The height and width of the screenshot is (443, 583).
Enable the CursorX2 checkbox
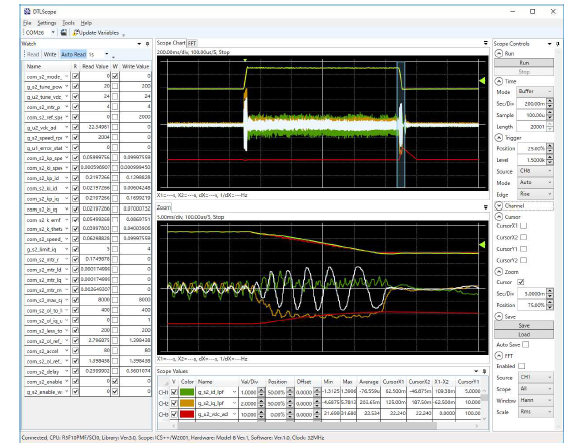524,237
